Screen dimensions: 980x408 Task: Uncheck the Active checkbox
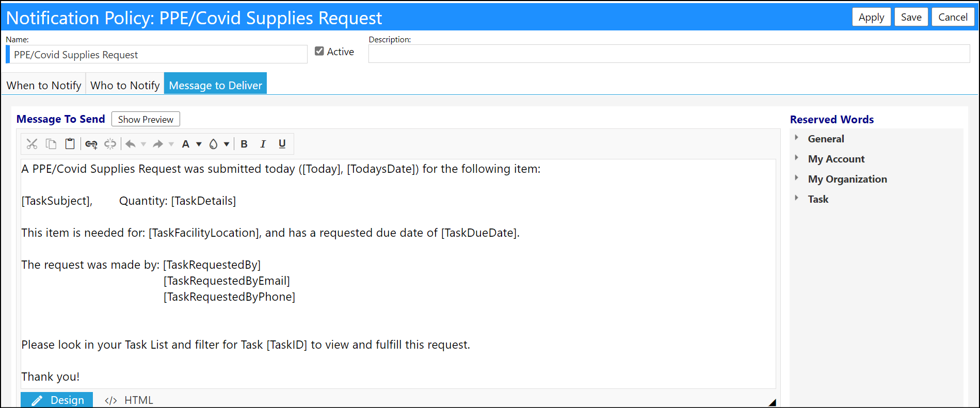[x=319, y=51]
